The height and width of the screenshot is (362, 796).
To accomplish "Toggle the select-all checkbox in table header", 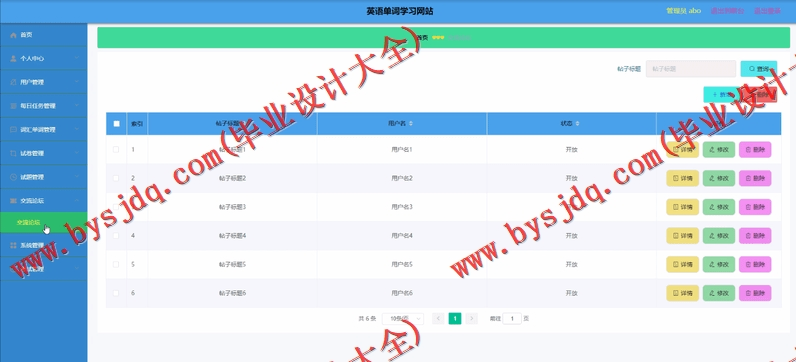I will [x=117, y=123].
